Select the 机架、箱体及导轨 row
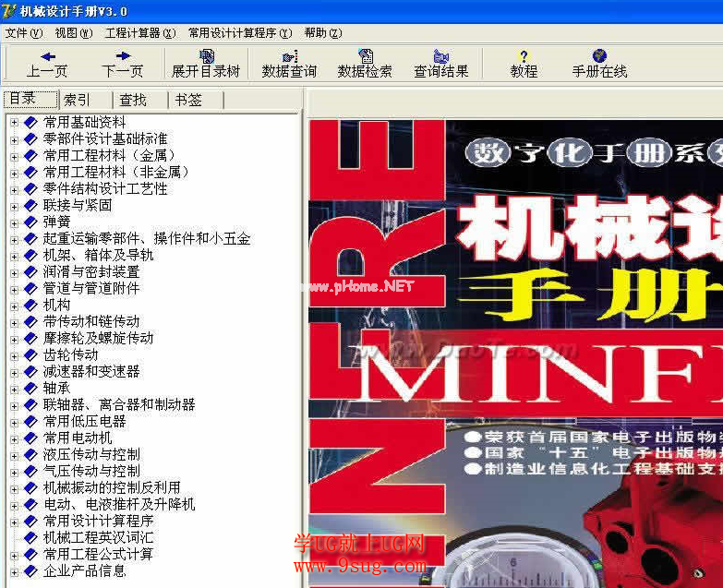The width and height of the screenshot is (723, 588). point(98,256)
